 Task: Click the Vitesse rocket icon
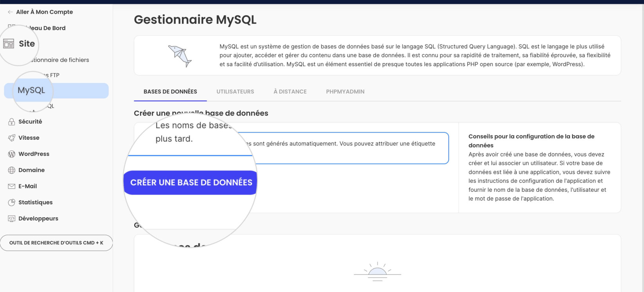[x=12, y=138]
